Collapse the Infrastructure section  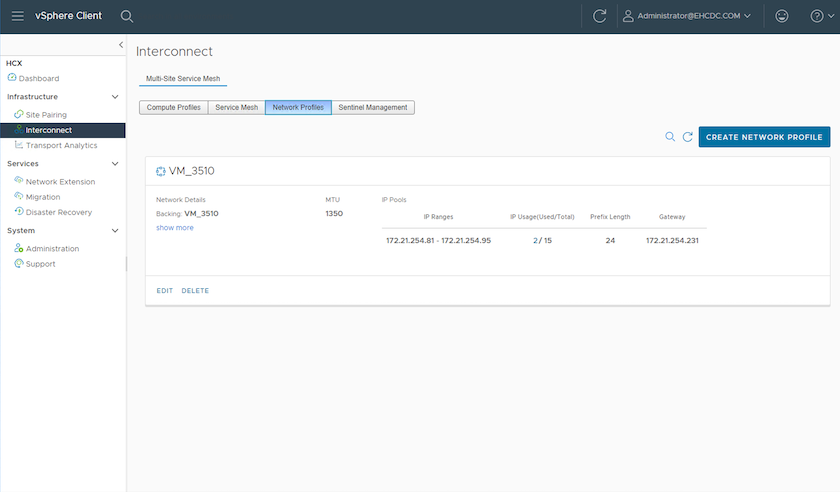115,97
